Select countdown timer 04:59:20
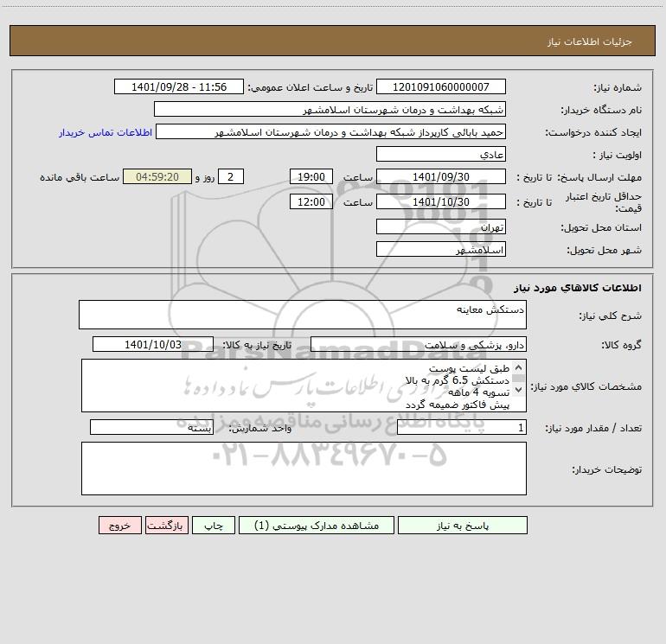 click(x=157, y=176)
